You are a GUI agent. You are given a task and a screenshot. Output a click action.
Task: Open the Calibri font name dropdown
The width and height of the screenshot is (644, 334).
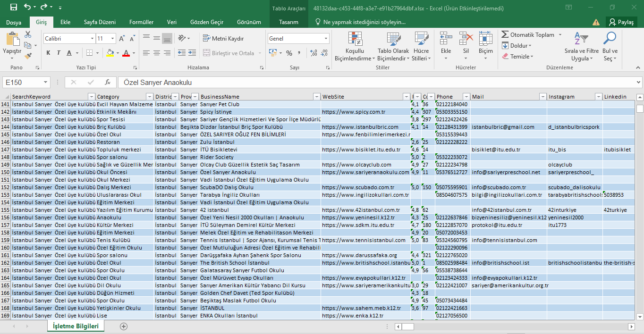click(x=69, y=39)
